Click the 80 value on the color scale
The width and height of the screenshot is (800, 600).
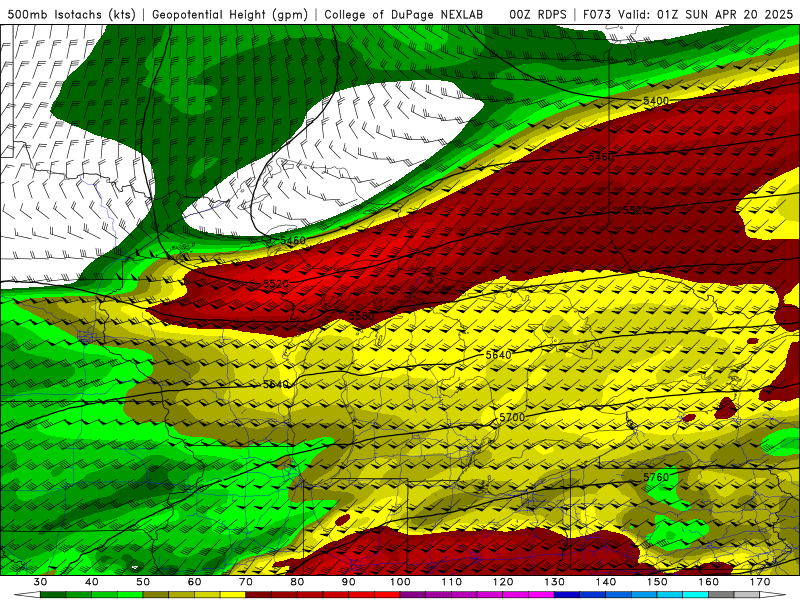(297, 582)
